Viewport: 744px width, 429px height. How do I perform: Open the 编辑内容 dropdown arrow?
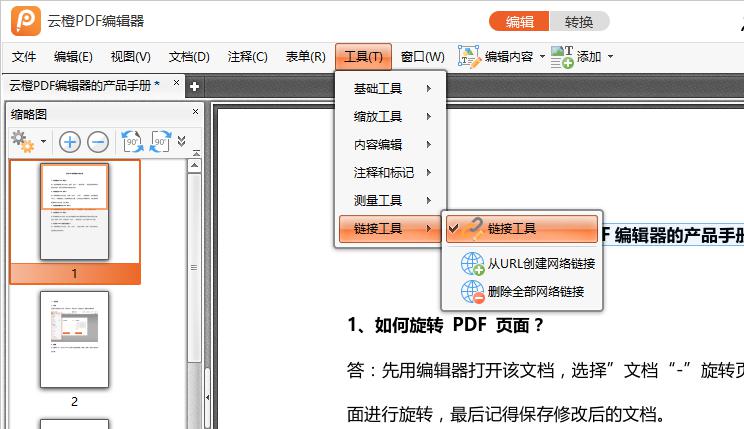(542, 57)
